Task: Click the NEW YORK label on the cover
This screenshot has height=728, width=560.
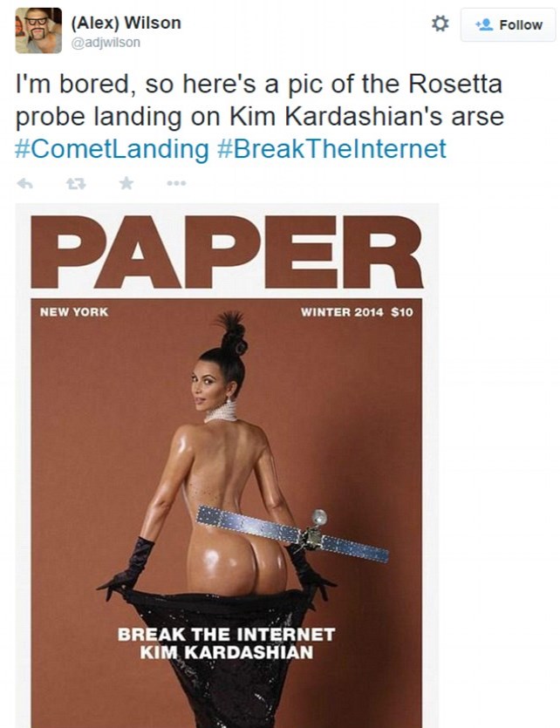Action: pyautogui.click(x=74, y=311)
